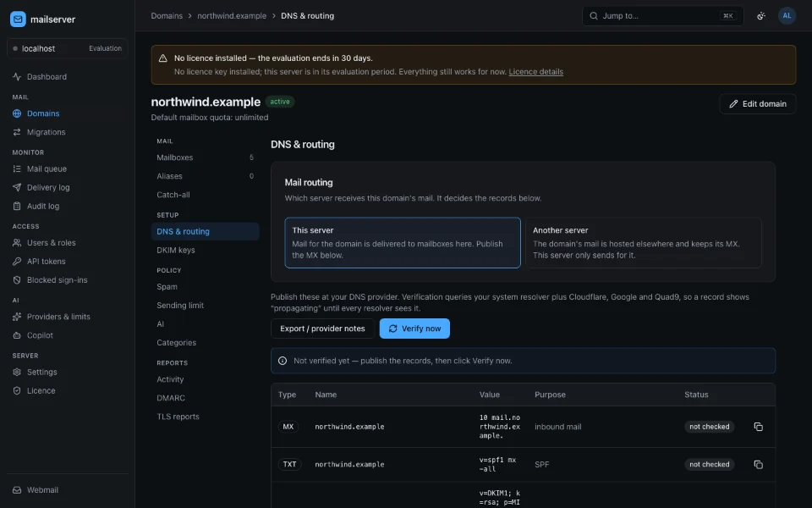Screen dimensions: 812x508
Task: Click the Audit log clipboard icon
Action: pyautogui.click(x=17, y=207)
